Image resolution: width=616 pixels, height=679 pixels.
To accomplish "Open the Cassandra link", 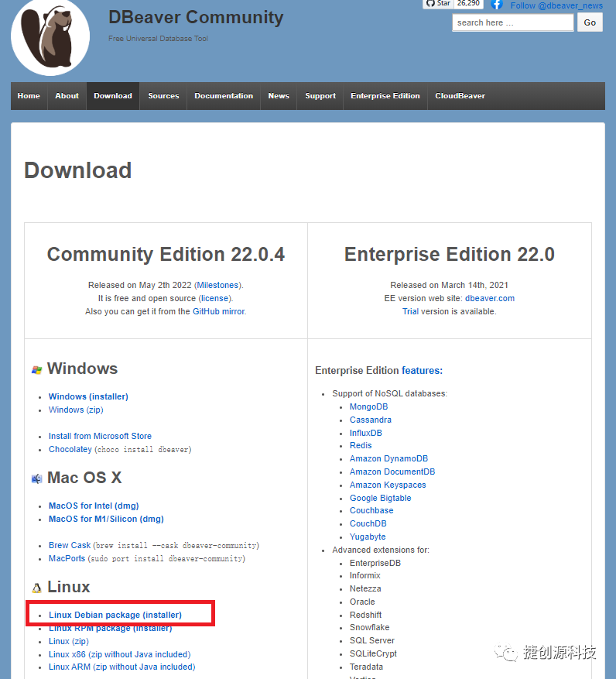I will pyautogui.click(x=371, y=420).
